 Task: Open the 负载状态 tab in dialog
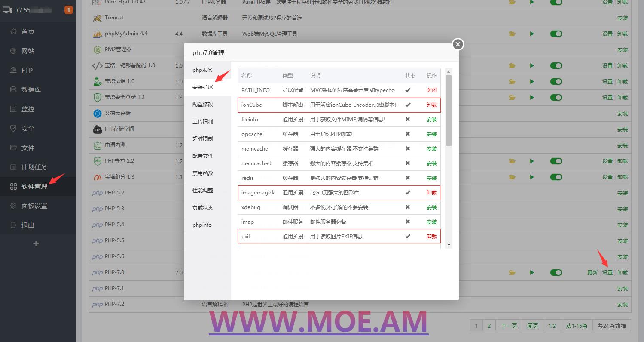pos(208,208)
